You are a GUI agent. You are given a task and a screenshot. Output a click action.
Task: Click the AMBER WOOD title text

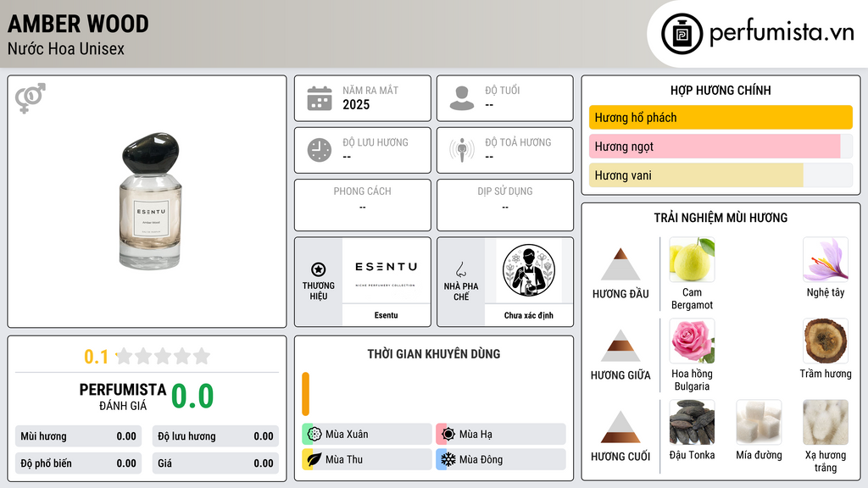78,24
